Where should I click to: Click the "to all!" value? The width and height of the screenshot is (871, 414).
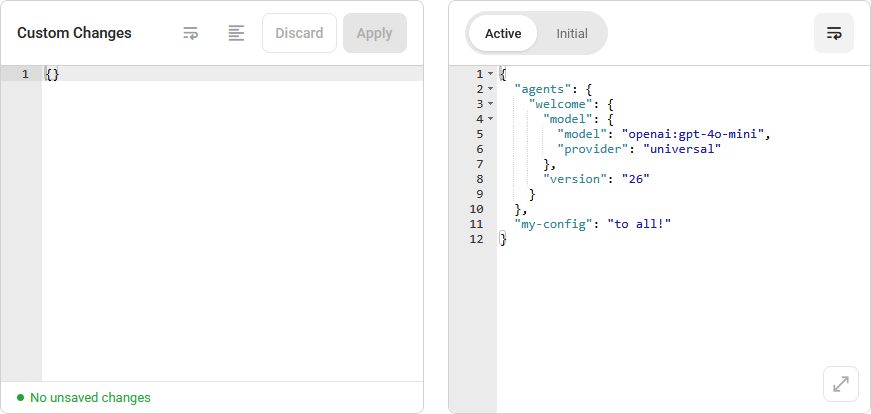tap(639, 224)
